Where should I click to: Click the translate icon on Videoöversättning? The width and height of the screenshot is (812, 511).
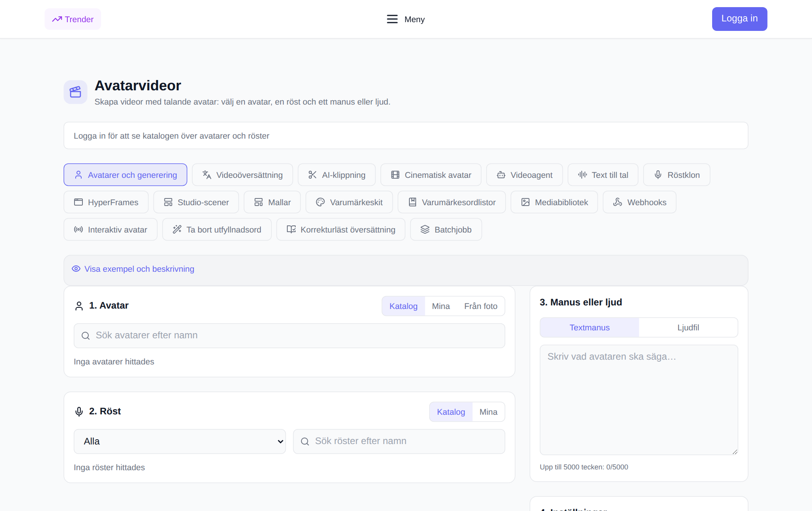point(207,175)
